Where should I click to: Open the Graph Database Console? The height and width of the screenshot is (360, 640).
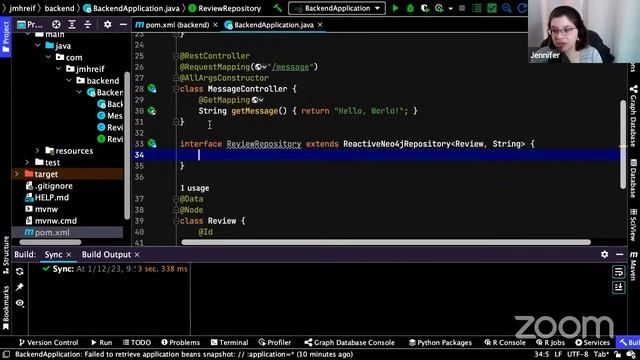pos(349,342)
